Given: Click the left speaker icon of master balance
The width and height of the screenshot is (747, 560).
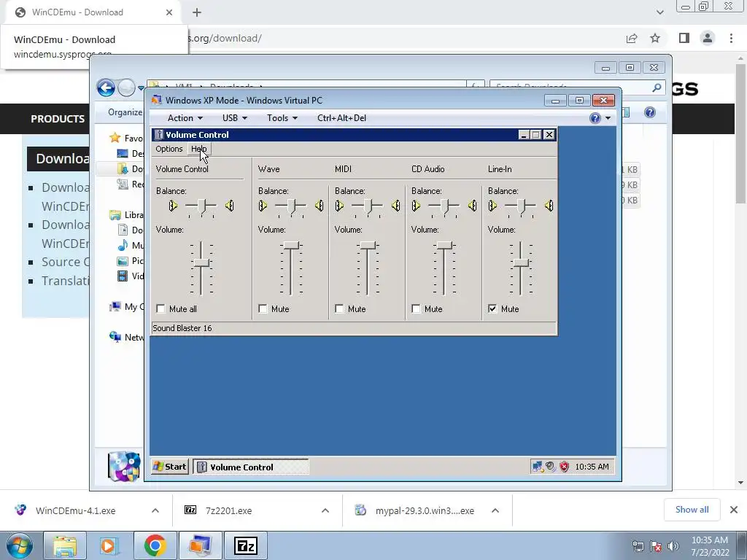Looking at the screenshot, I should tap(173, 206).
